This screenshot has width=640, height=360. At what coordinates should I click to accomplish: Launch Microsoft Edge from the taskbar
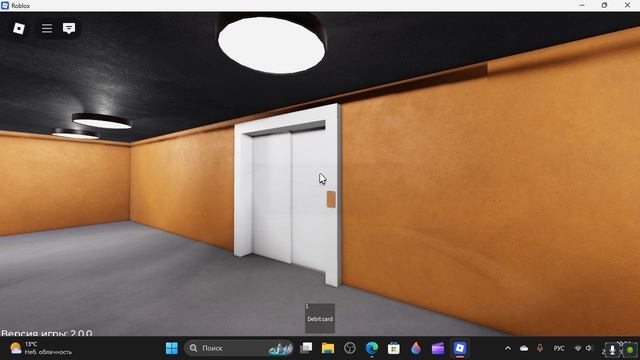click(x=372, y=348)
